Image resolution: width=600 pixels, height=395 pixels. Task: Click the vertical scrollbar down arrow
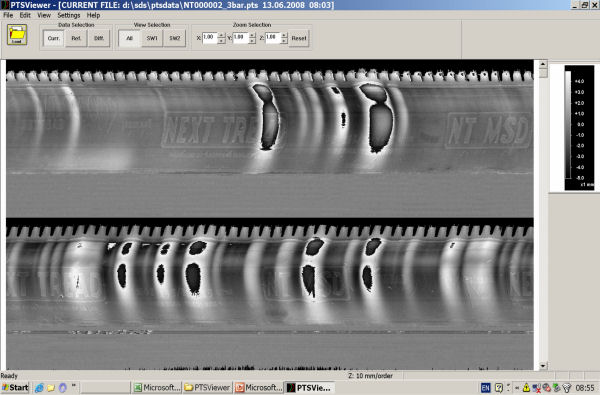coord(543,366)
